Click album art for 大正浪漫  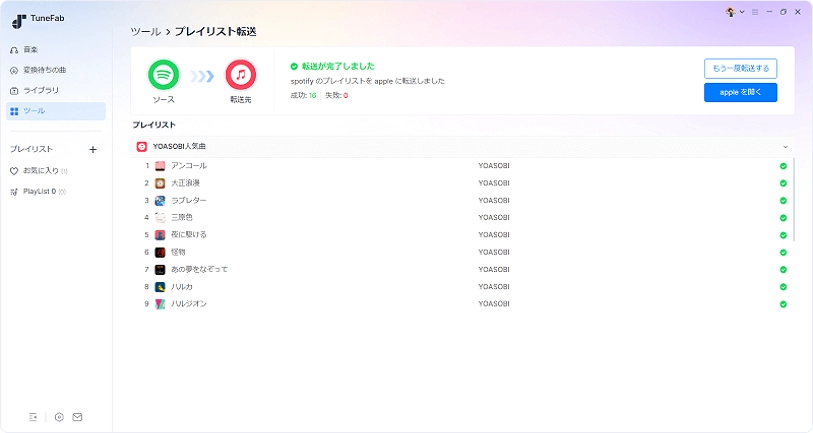point(160,183)
